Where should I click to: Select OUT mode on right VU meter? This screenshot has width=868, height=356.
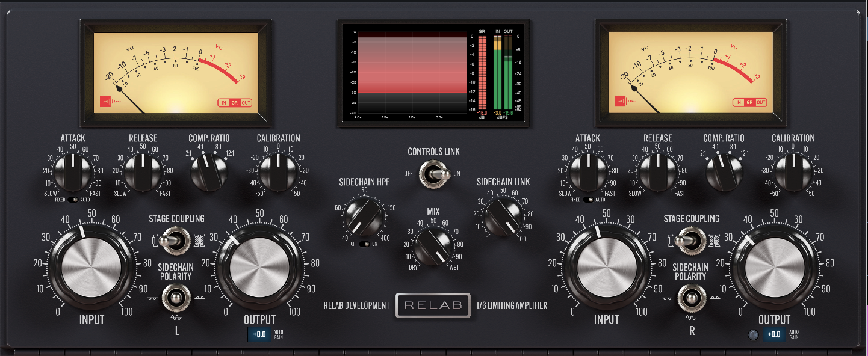coord(761,103)
